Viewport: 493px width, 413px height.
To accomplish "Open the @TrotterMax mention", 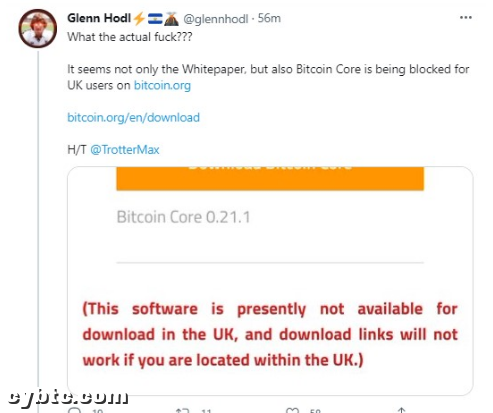I will pyautogui.click(x=125, y=150).
